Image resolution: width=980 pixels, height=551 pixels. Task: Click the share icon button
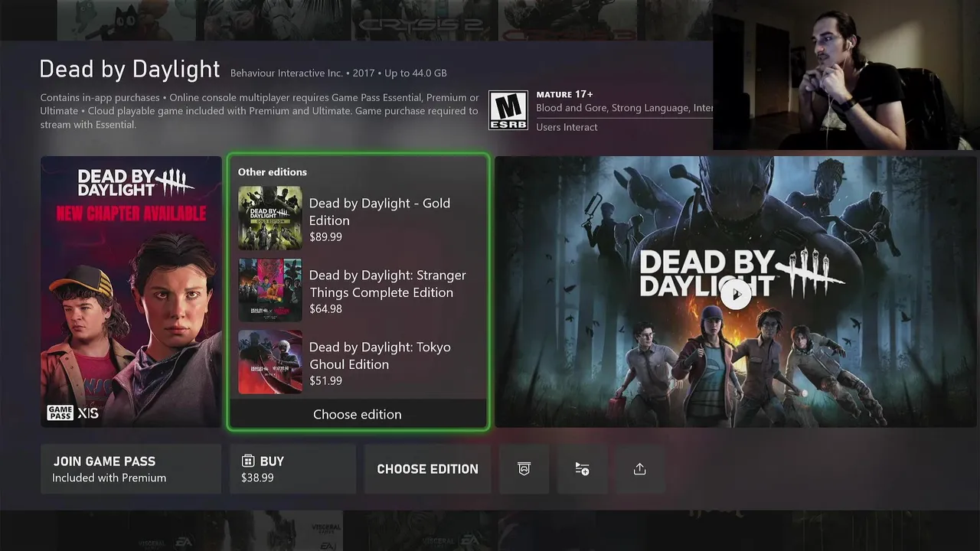pyautogui.click(x=640, y=469)
